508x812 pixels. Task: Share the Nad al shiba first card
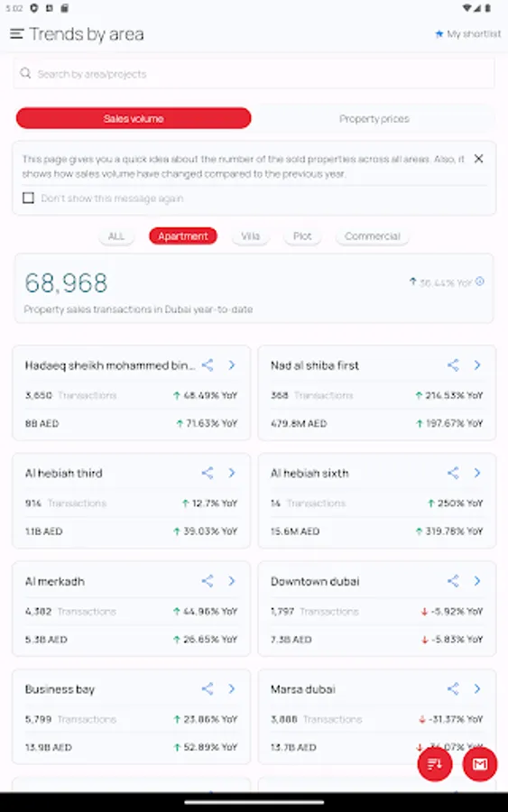453,365
